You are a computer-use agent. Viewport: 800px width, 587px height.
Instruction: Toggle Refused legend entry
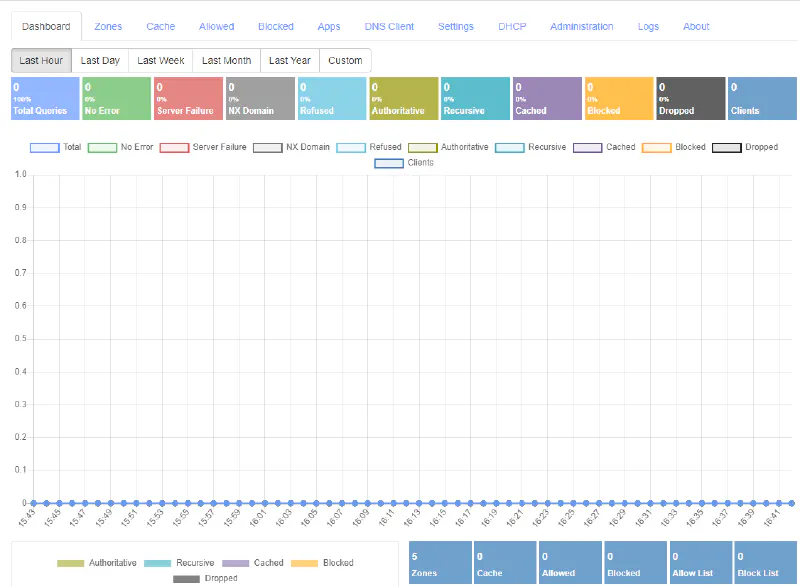pos(369,147)
